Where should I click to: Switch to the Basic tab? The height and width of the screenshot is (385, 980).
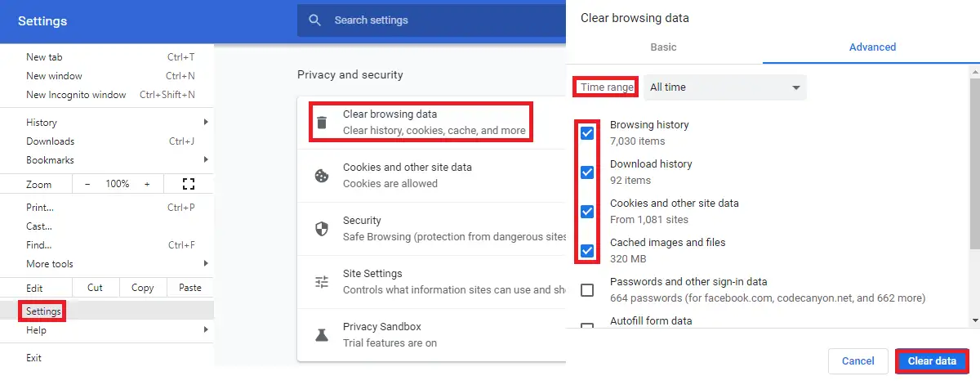[x=663, y=47]
